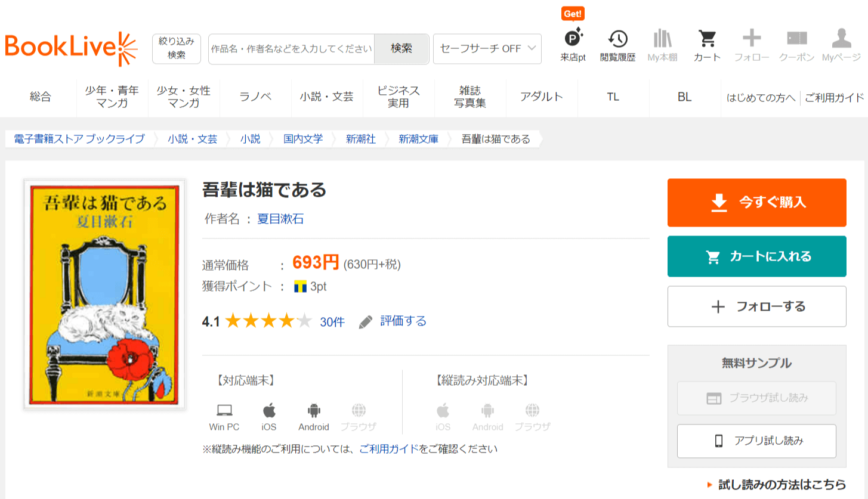Open the 絞り込み検索 filter search
The width and height of the screenshot is (868, 499).
coord(176,48)
